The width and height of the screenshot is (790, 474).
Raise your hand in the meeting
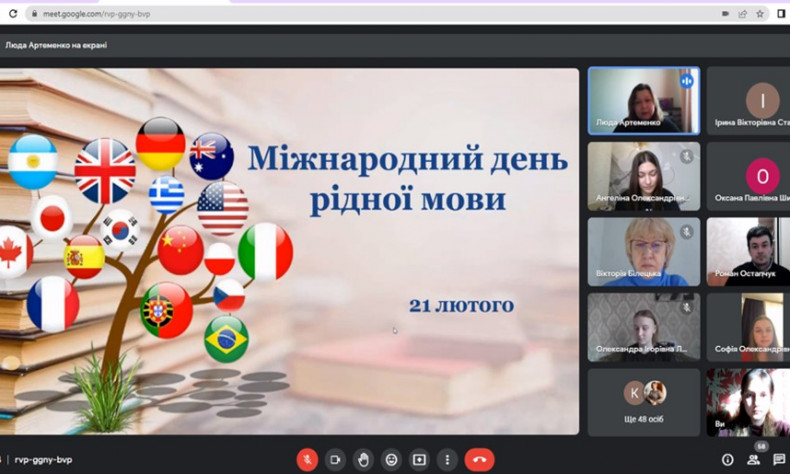363,460
